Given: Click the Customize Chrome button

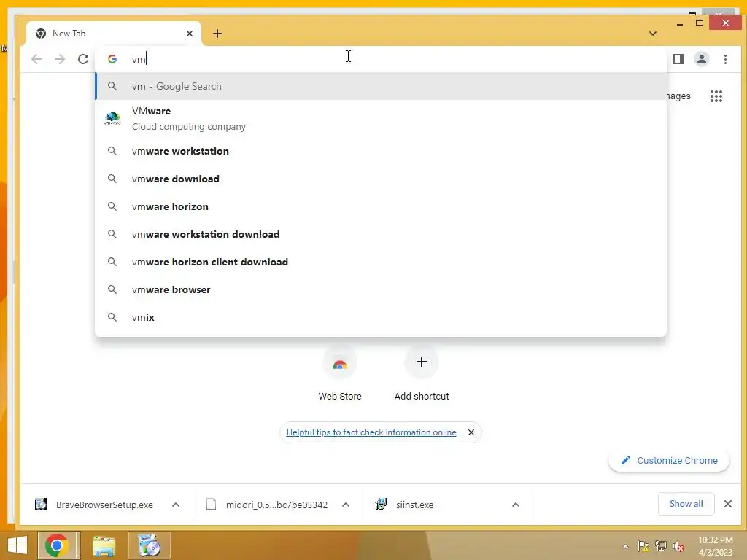Looking at the screenshot, I should pos(668,461).
